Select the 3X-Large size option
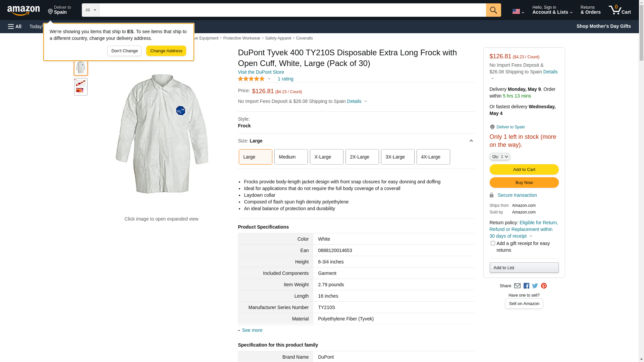The image size is (644, 362). click(x=397, y=157)
